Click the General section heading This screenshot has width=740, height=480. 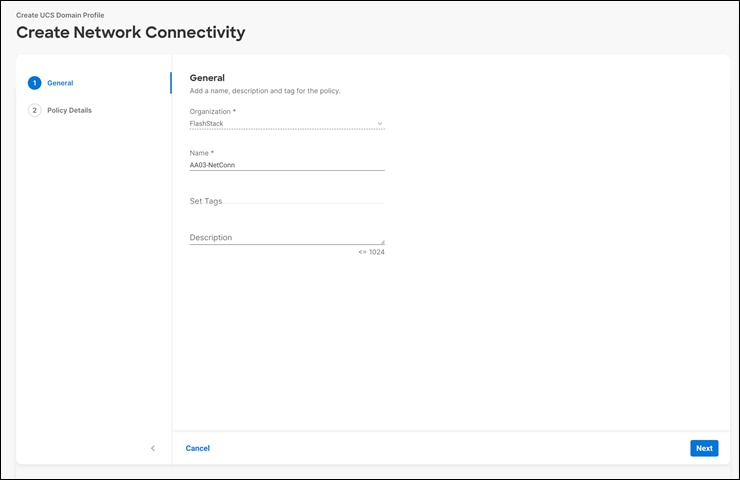coord(207,78)
